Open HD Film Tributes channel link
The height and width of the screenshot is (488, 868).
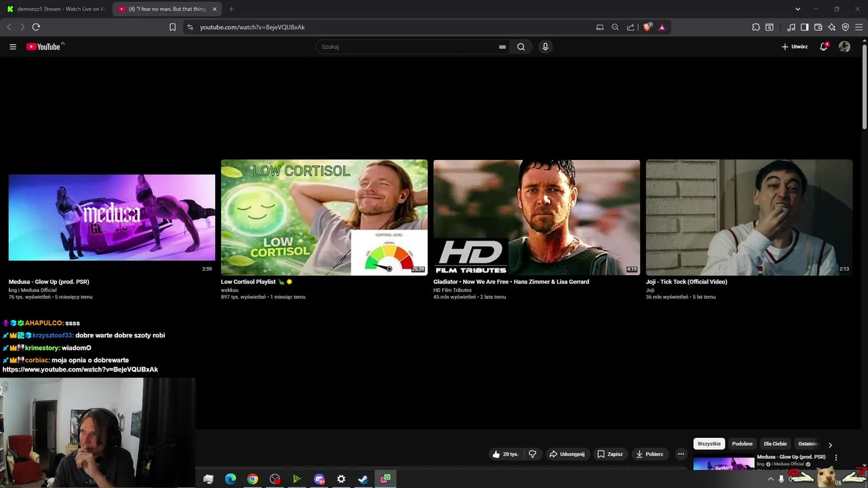click(x=452, y=290)
